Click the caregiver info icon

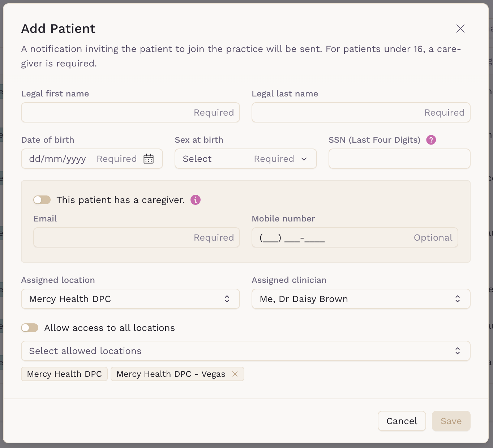click(196, 200)
